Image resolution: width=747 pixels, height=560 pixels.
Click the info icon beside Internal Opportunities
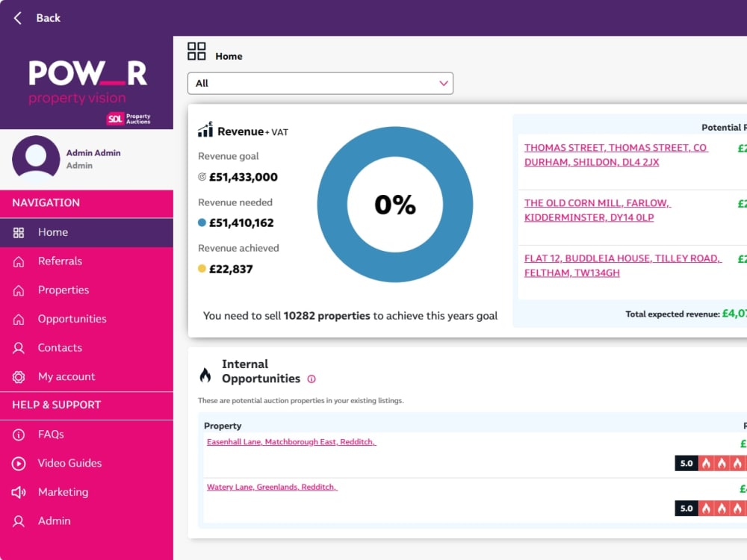tap(311, 379)
